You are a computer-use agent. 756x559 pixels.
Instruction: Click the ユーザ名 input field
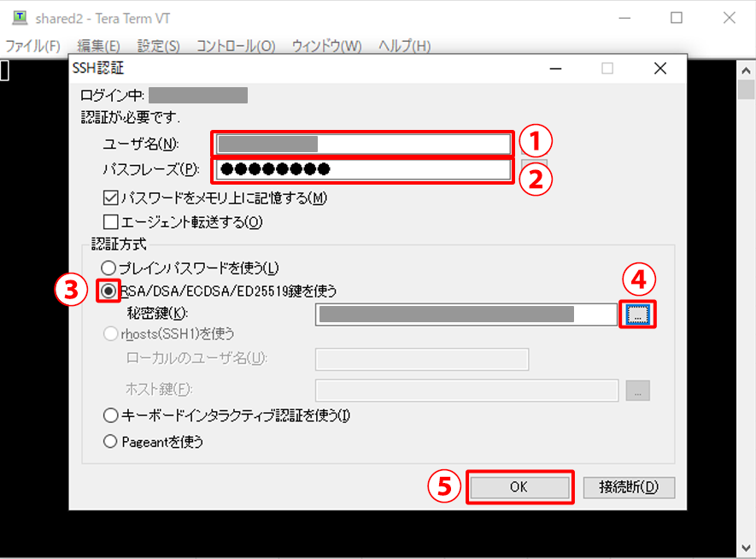pyautogui.click(x=364, y=144)
